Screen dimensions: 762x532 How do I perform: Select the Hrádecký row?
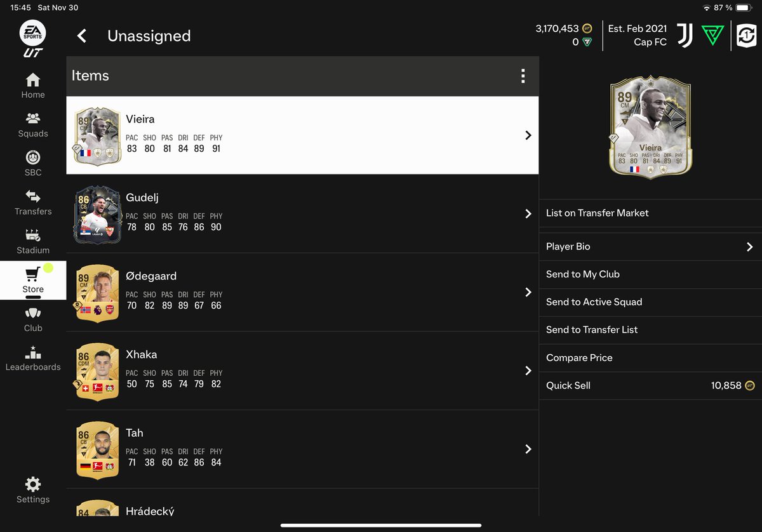pyautogui.click(x=302, y=502)
